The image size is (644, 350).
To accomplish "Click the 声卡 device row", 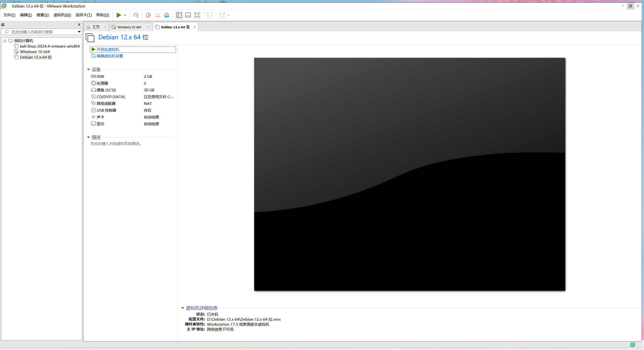I will click(x=133, y=117).
